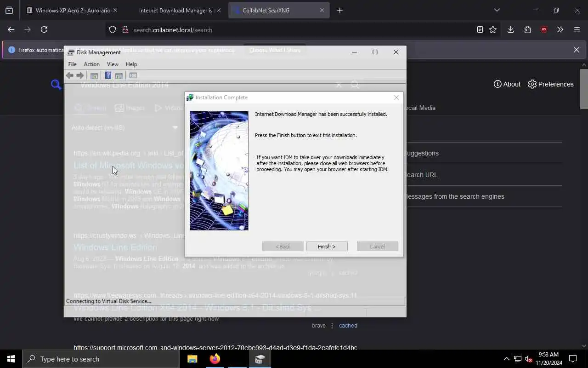Open the Help menu in Disk Management
The image size is (588, 368).
(x=131, y=64)
